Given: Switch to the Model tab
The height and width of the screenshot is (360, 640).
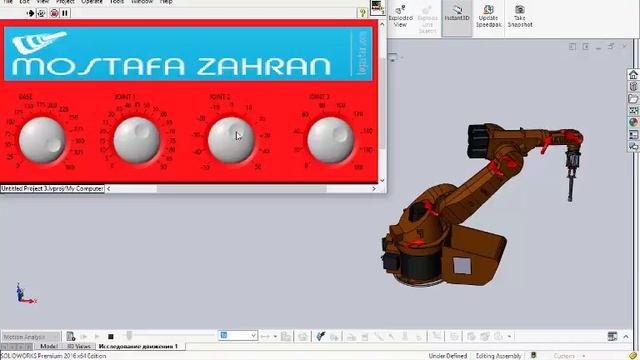Looking at the screenshot, I should (49, 346).
